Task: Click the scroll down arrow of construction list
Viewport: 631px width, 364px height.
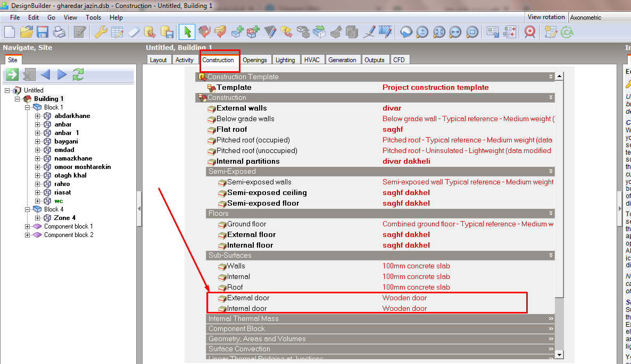Action: coord(559,355)
